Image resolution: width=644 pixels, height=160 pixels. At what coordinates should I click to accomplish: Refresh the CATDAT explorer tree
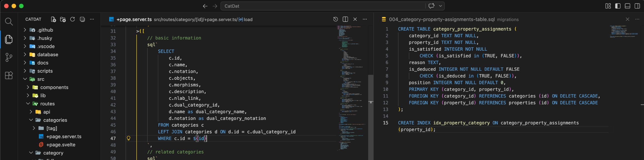72,19
